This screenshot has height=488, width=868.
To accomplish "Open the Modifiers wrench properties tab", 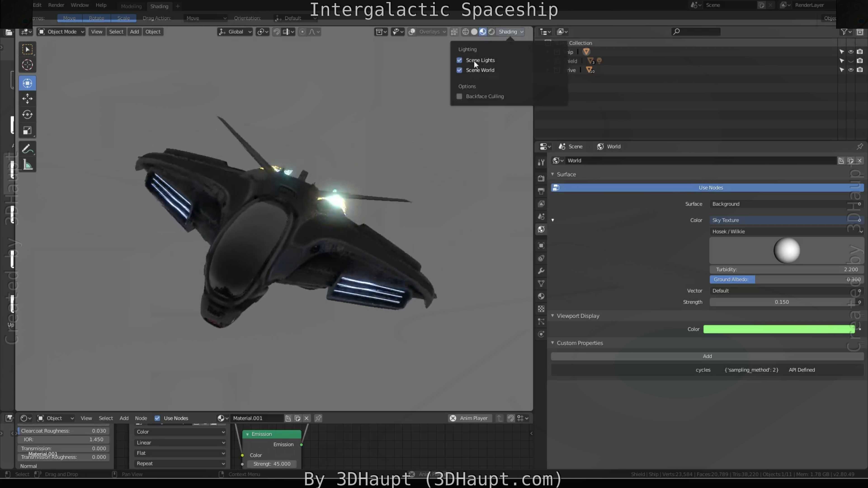I will tap(541, 271).
